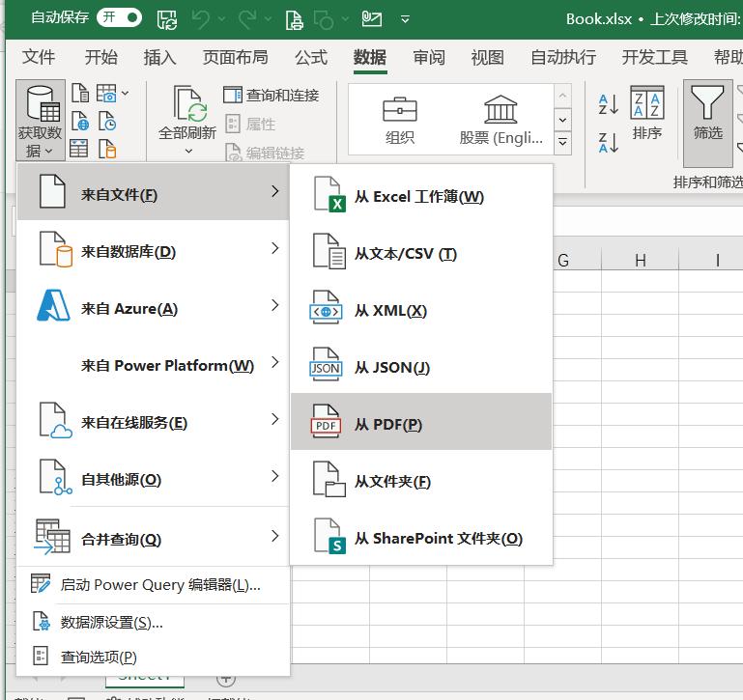Switch to the 插入 tab
743x700 pixels.
pyautogui.click(x=159, y=57)
